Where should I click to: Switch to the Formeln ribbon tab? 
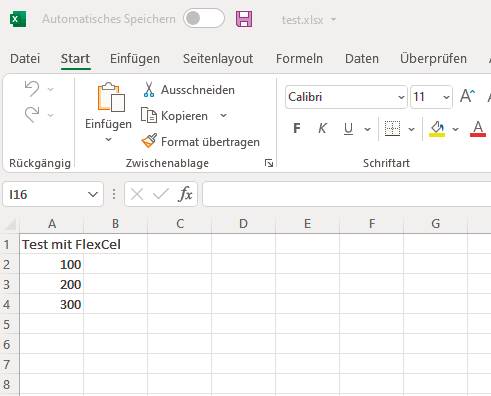(x=299, y=59)
